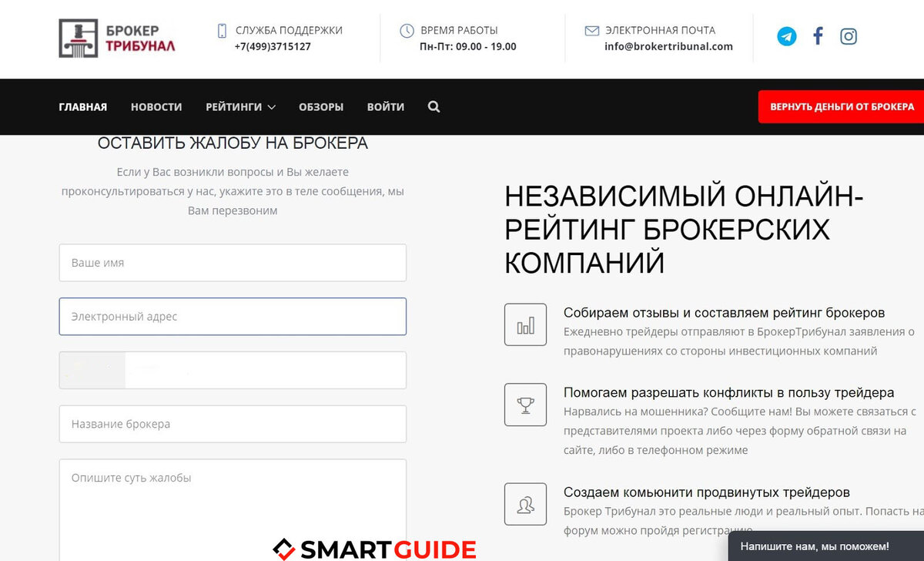
Task: Click the Независимый онлайн-рейтинг брокерских компаний heading
Action: point(684,230)
